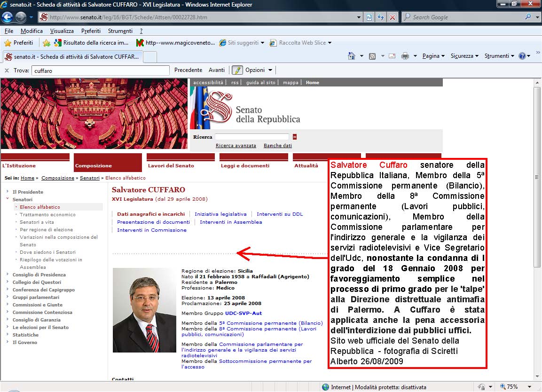Open the Composizione navigation tab

pos(108,163)
